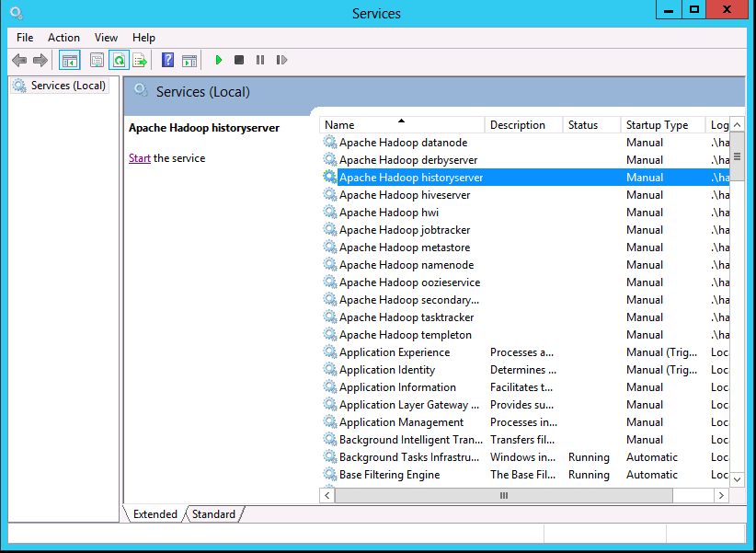The width and height of the screenshot is (756, 553).
Task: Open the Action menu
Action: click(x=63, y=38)
